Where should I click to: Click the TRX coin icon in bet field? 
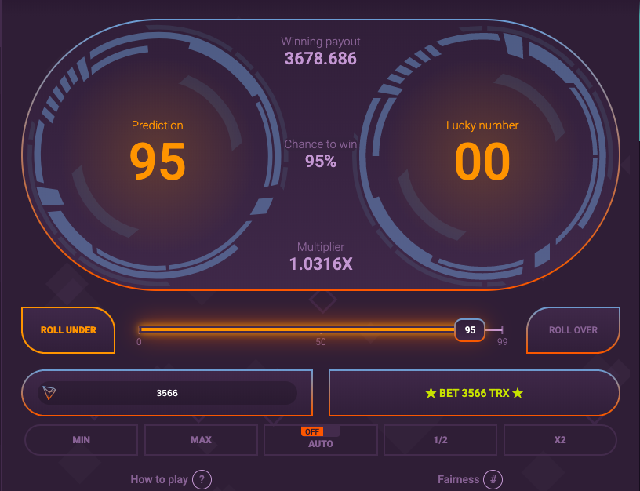tap(49, 393)
